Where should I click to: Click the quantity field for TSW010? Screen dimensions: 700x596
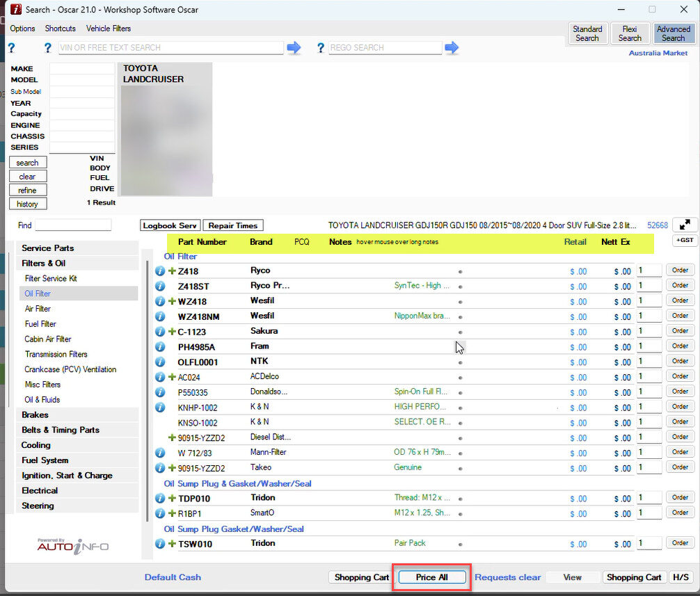[650, 543]
